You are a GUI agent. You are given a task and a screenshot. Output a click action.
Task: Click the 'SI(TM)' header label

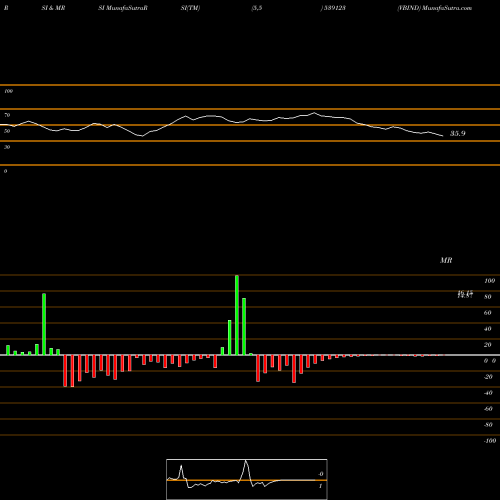coord(190,8)
